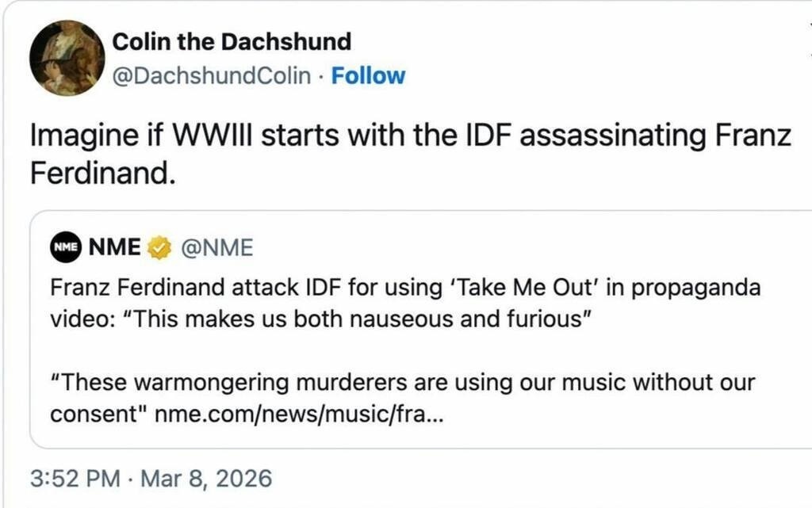
Task: Click Colin the Dachshund's profile picture
Action: 67,58
